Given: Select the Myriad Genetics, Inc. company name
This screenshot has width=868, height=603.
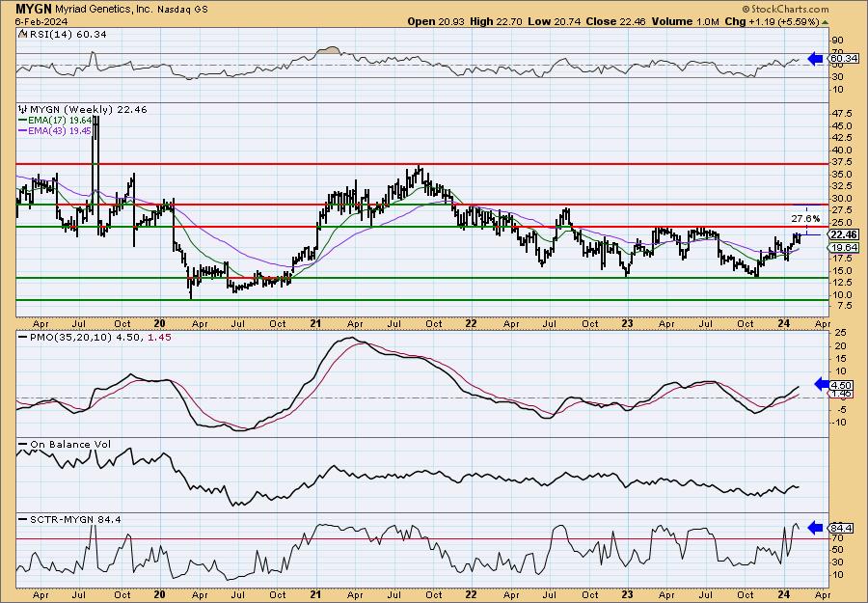Looking at the screenshot, I should pyautogui.click(x=106, y=9).
